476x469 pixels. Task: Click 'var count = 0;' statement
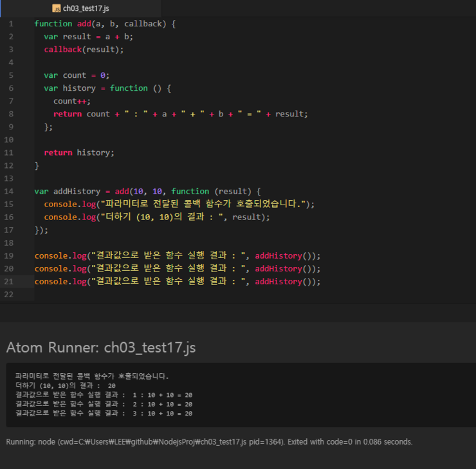pos(77,75)
